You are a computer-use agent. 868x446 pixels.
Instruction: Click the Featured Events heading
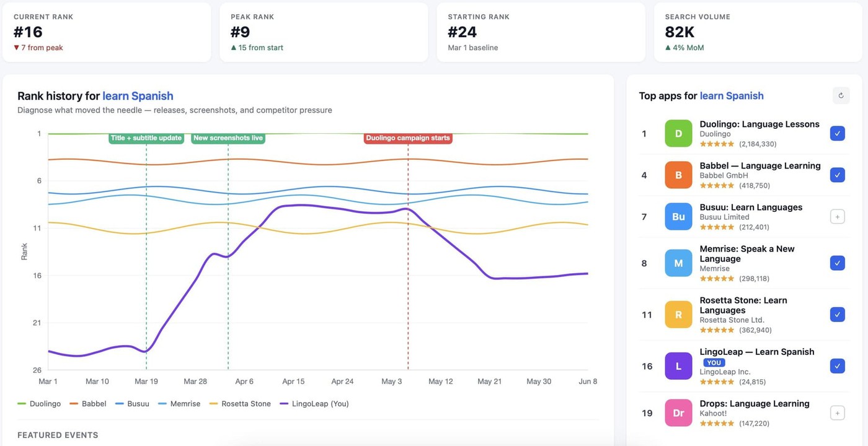[58, 435]
